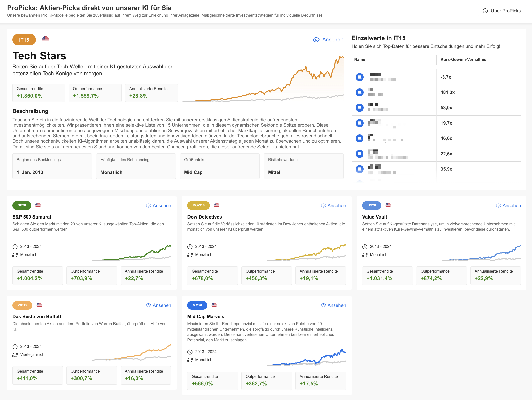Click the Ansehen link for Mid Cap Marvels

(x=333, y=305)
